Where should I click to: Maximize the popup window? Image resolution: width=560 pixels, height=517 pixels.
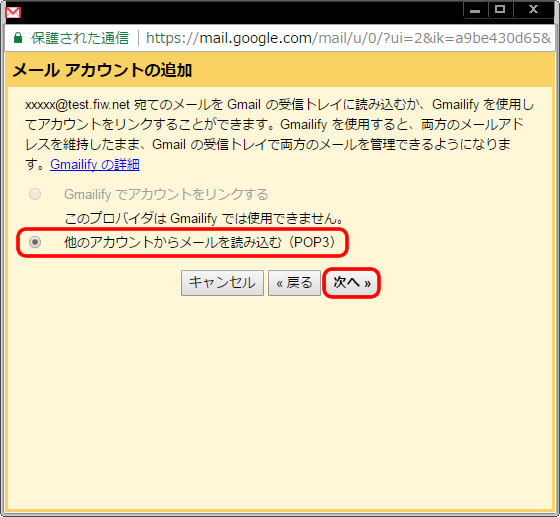500,10
